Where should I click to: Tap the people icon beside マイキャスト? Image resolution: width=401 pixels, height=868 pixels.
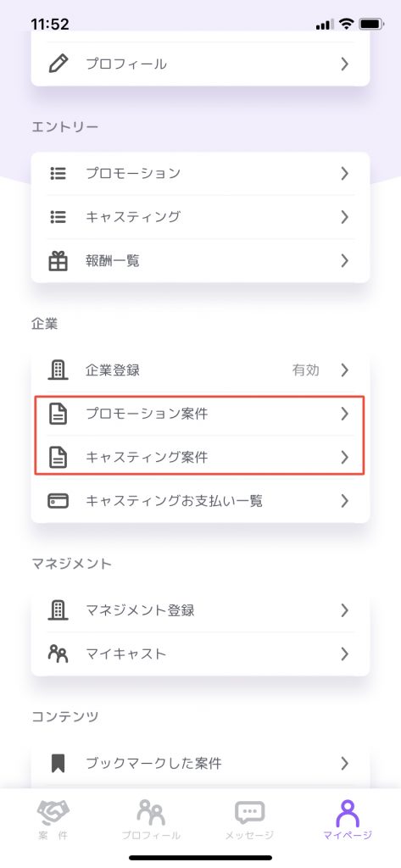[x=58, y=654]
